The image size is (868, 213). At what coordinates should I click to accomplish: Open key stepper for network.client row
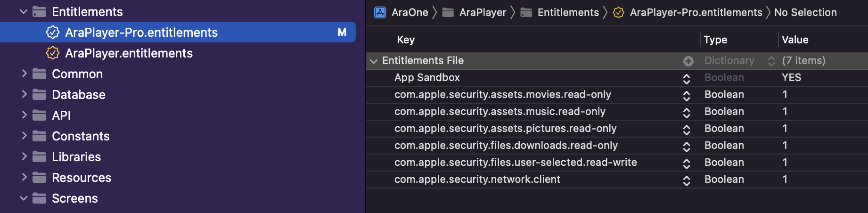tap(687, 180)
